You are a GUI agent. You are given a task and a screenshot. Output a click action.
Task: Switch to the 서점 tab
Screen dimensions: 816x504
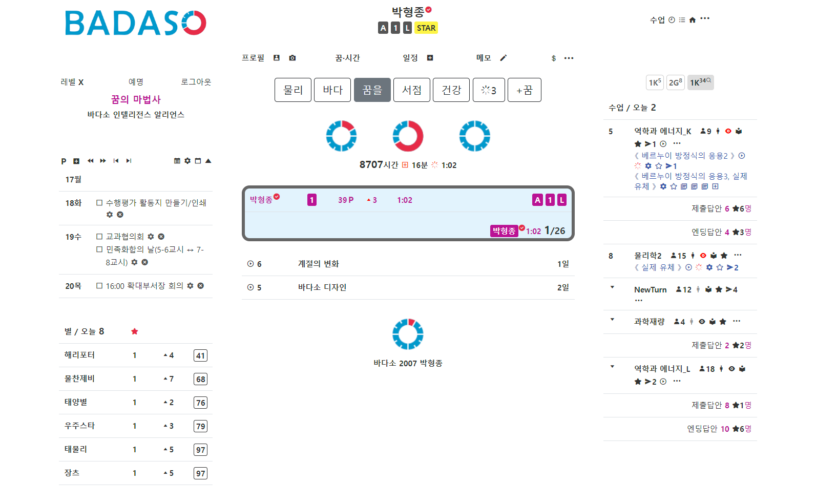(412, 90)
